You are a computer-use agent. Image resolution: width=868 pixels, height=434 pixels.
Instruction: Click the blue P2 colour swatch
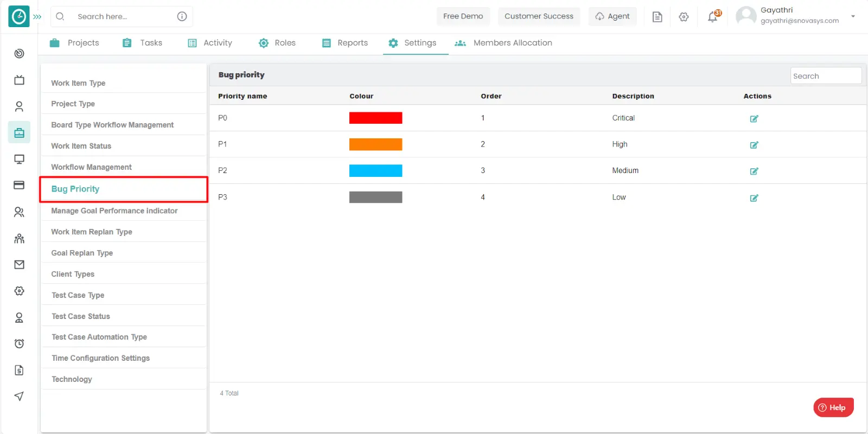(375, 171)
